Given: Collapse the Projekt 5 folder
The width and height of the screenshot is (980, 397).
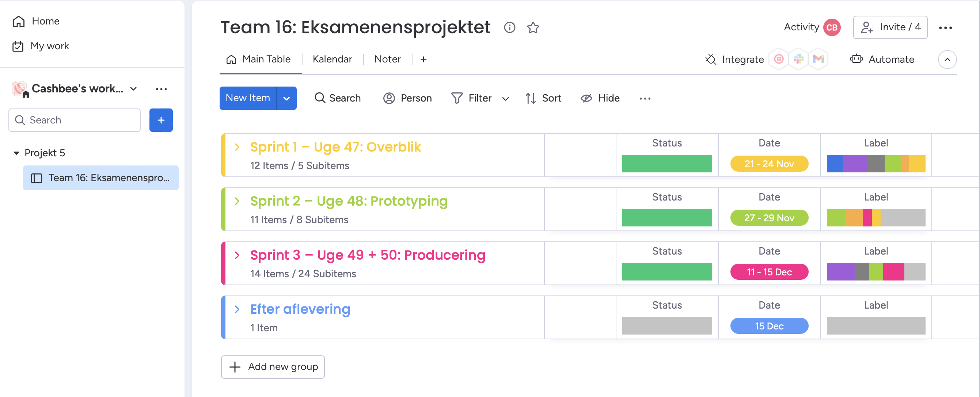Looking at the screenshot, I should (x=16, y=153).
